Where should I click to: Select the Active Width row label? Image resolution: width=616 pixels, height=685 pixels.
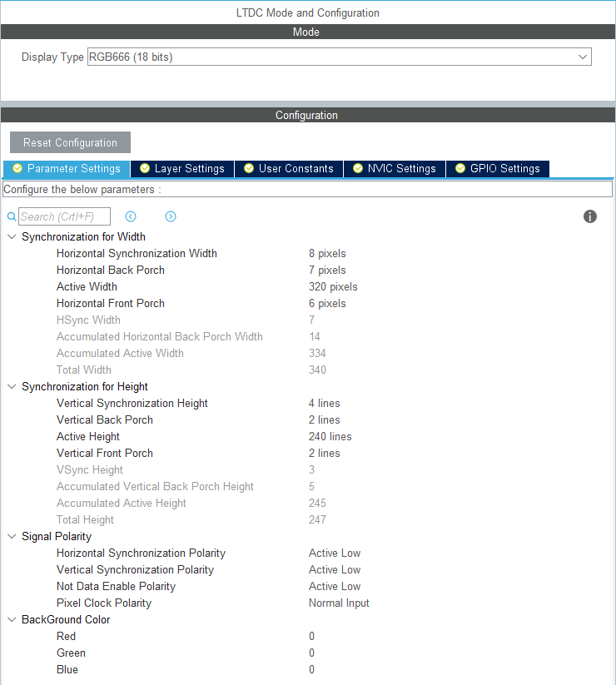(x=87, y=286)
